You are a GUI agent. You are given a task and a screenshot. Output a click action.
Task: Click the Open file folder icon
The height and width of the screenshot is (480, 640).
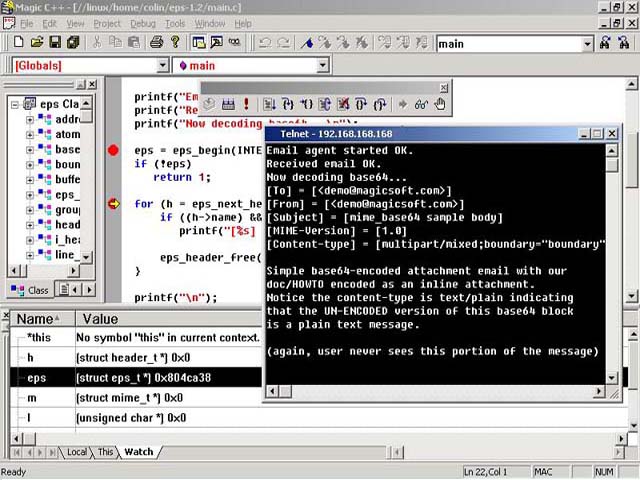tap(37, 43)
